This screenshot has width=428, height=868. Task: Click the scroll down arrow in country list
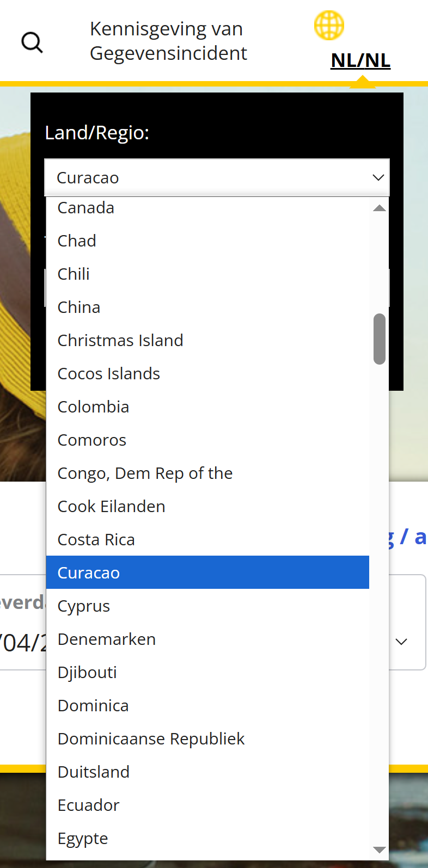[x=380, y=849]
